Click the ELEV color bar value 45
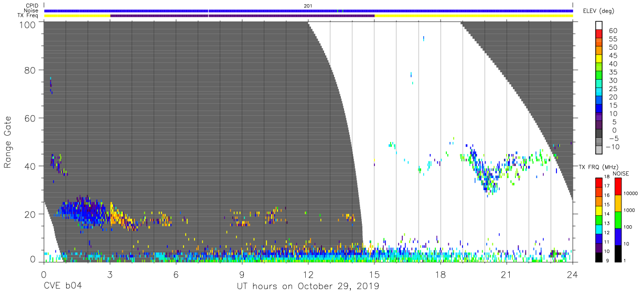 tap(613, 56)
